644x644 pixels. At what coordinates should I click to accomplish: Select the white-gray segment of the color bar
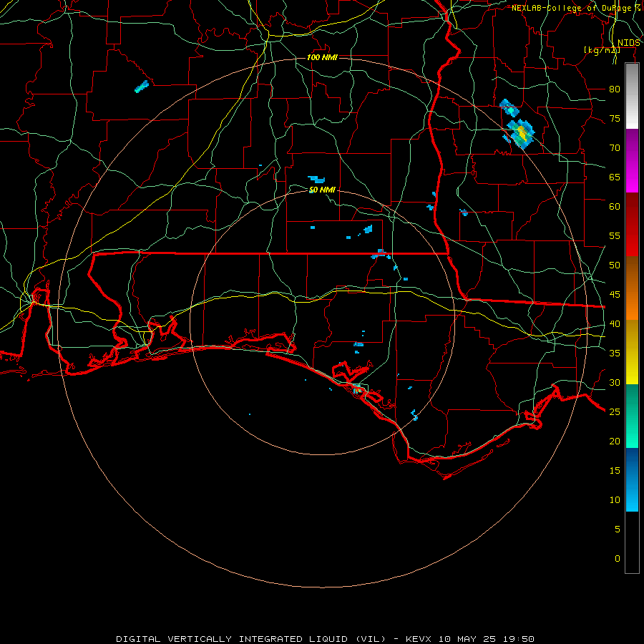[x=632, y=96]
